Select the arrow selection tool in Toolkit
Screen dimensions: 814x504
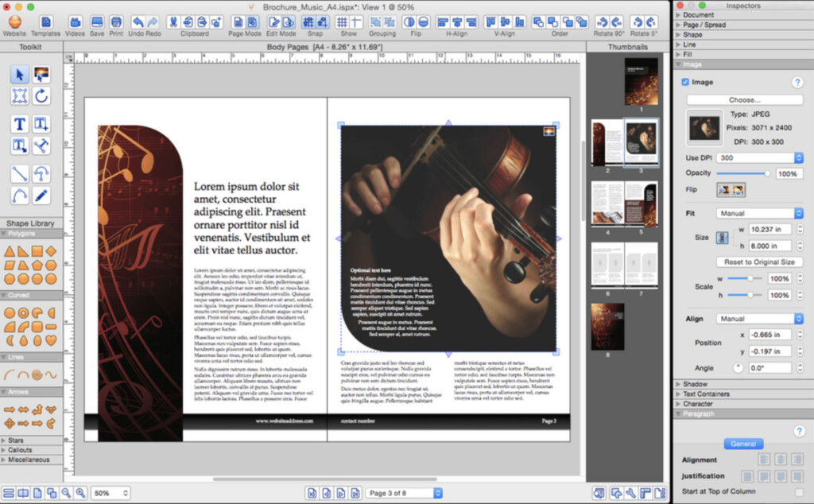click(x=19, y=75)
